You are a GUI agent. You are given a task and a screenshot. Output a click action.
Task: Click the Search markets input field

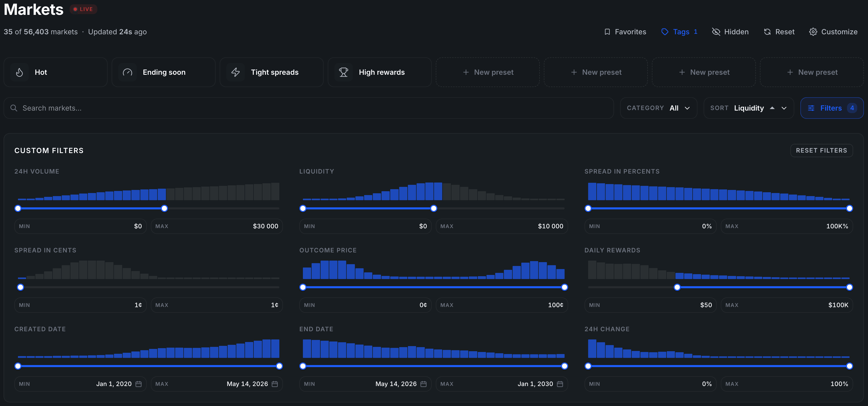[x=309, y=108]
